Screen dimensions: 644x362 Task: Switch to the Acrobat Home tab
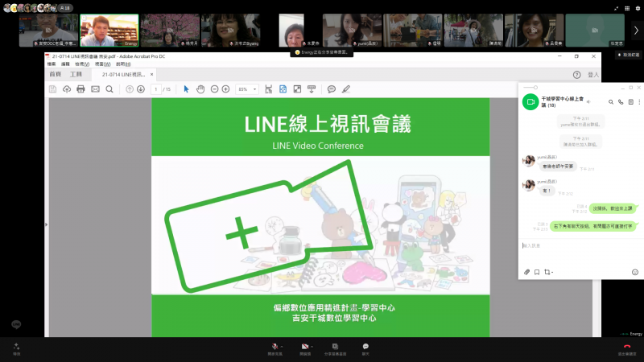55,74
